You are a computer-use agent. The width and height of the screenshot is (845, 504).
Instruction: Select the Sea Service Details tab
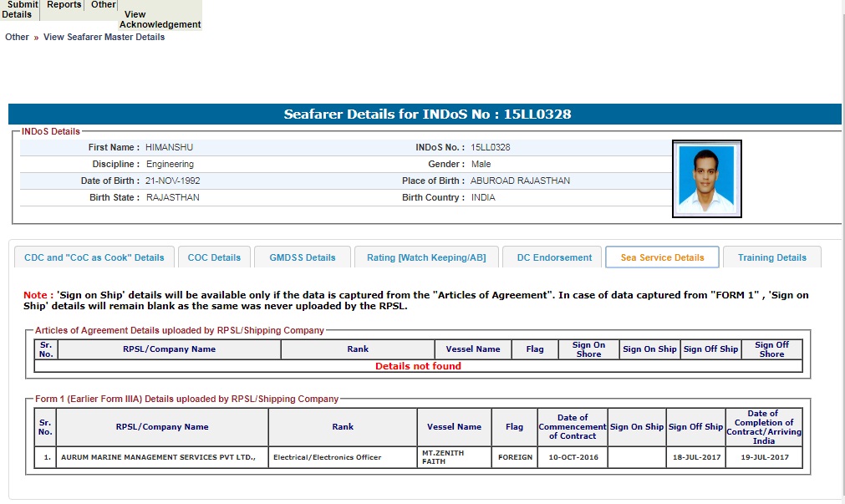[662, 257]
